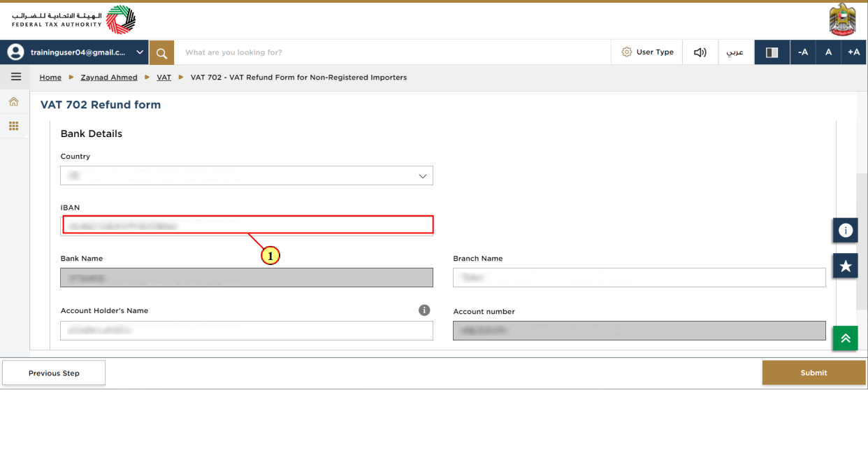Click the UAE emblem at top right
Screen dimensions: 868x453
[x=843, y=20]
